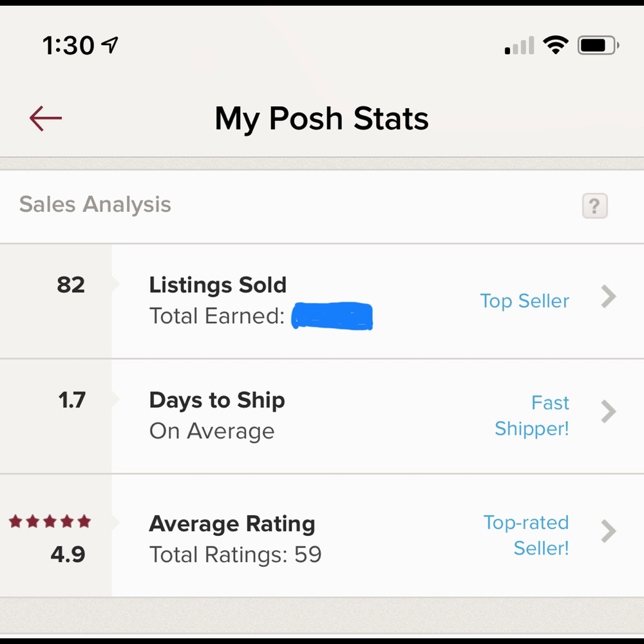The height and width of the screenshot is (644, 644).
Task: Select the Sales Analysis section header
Action: (x=95, y=204)
